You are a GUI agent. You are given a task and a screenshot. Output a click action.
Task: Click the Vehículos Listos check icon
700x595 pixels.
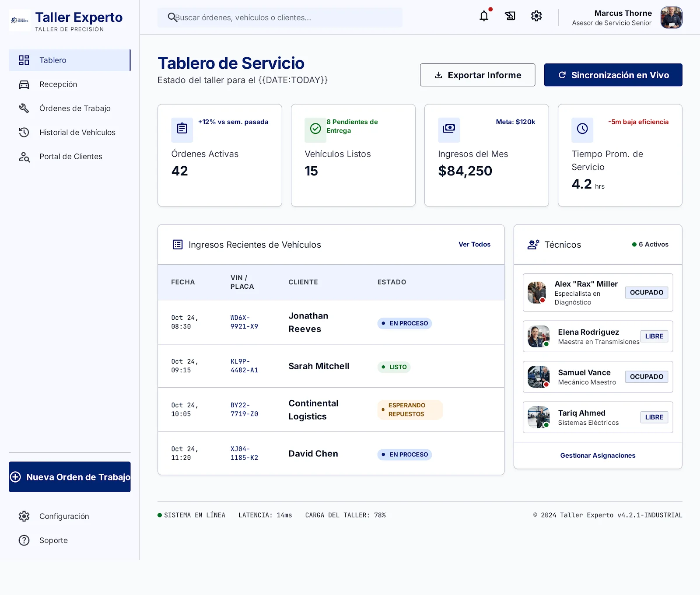315,129
